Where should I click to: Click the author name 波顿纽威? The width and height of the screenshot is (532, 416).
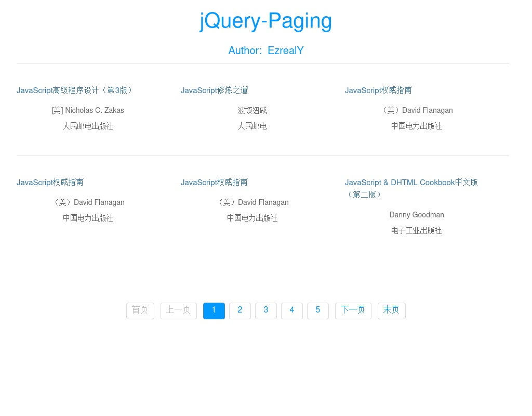click(252, 110)
